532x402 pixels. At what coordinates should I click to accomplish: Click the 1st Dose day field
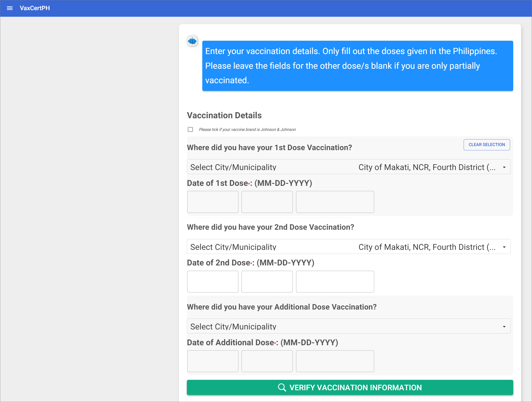click(x=267, y=202)
